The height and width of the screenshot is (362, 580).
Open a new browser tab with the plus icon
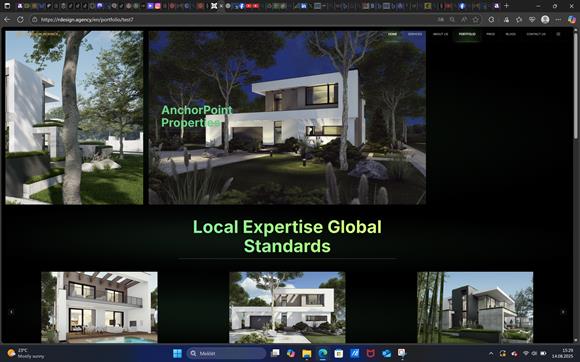506,6
